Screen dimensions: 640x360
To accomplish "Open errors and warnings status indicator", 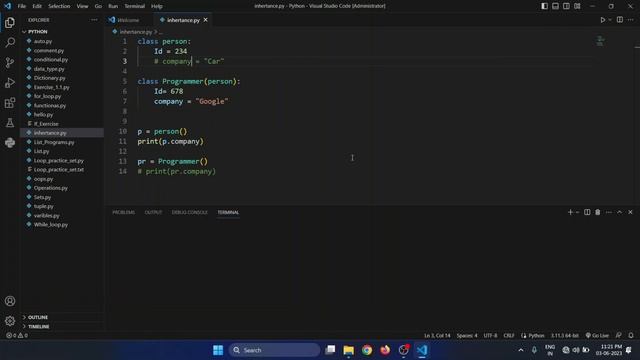I will tap(17, 336).
